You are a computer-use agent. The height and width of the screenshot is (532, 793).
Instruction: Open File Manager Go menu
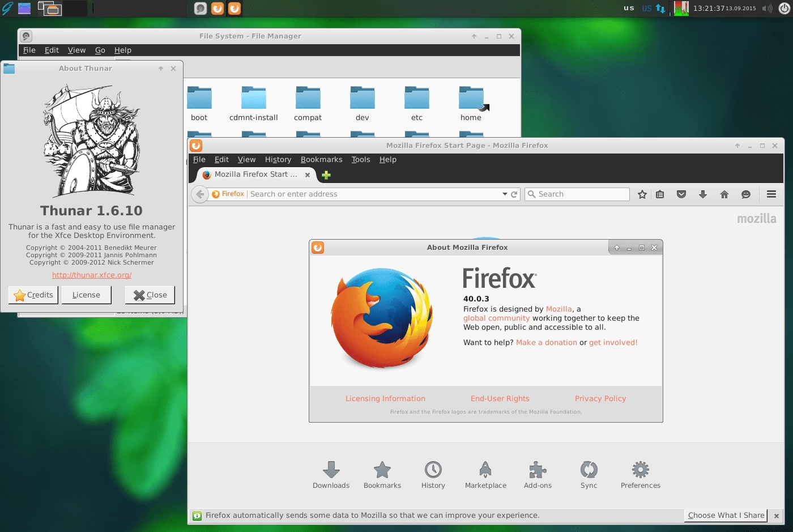click(100, 50)
